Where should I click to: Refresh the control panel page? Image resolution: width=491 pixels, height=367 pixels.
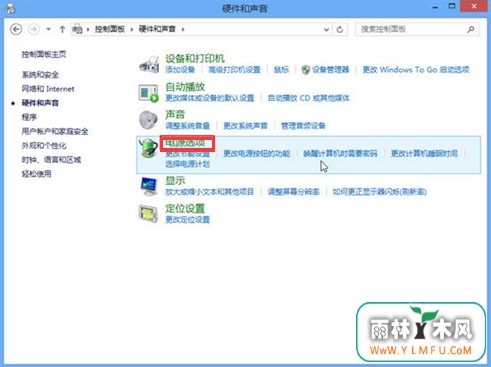(340, 30)
